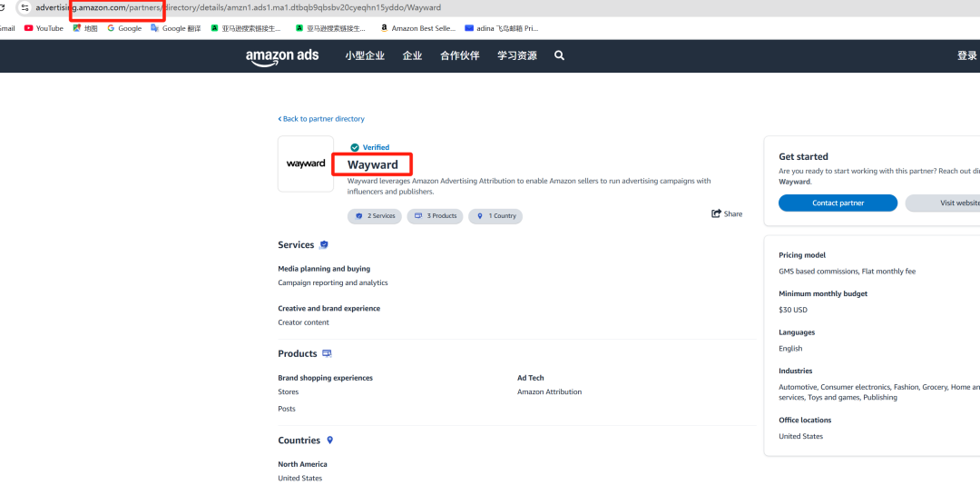The height and width of the screenshot is (495, 980).
Task: Click the Ad Tech heading
Action: pos(531,378)
